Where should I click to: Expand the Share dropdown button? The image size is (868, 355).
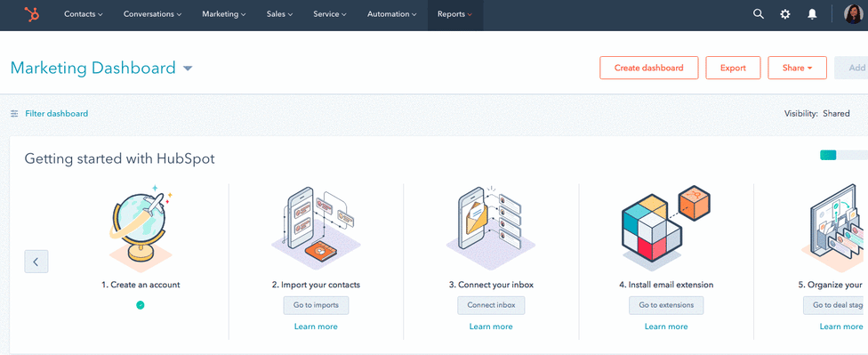coord(797,69)
